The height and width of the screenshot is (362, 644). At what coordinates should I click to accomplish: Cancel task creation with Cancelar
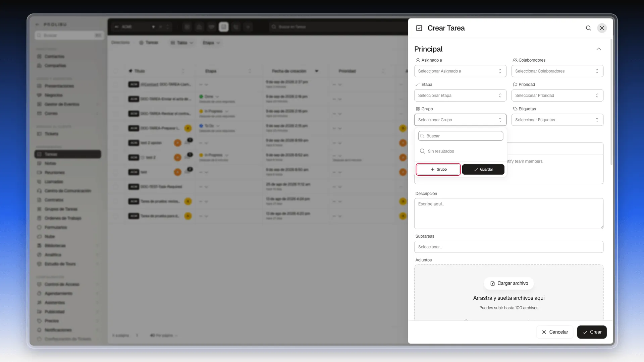pos(554,332)
